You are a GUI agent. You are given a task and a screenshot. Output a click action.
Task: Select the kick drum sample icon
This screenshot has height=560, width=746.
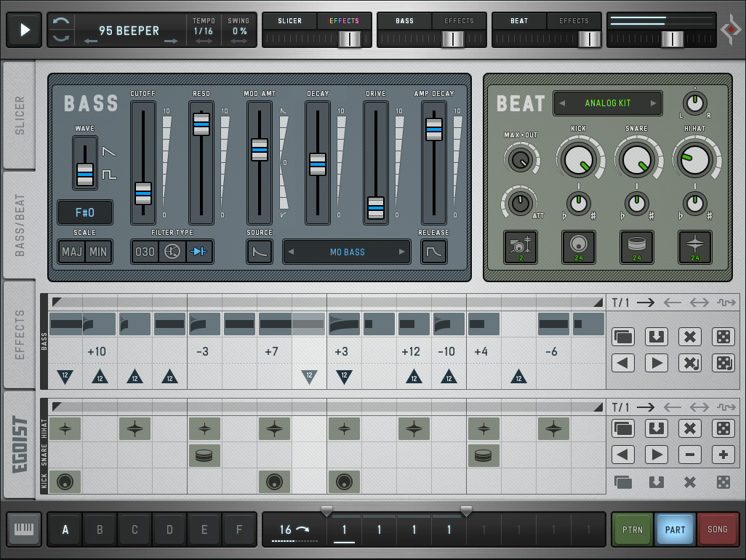(579, 247)
